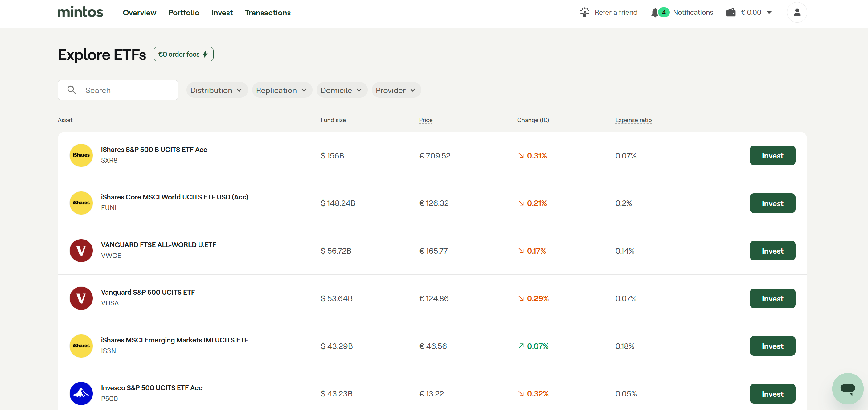Click the Vanguard logo for VWCE
Screen dimensions: 868x410
(81, 251)
